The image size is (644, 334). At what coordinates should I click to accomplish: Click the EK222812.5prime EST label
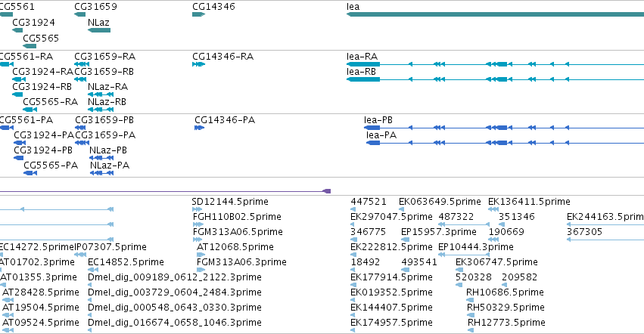pos(391,247)
